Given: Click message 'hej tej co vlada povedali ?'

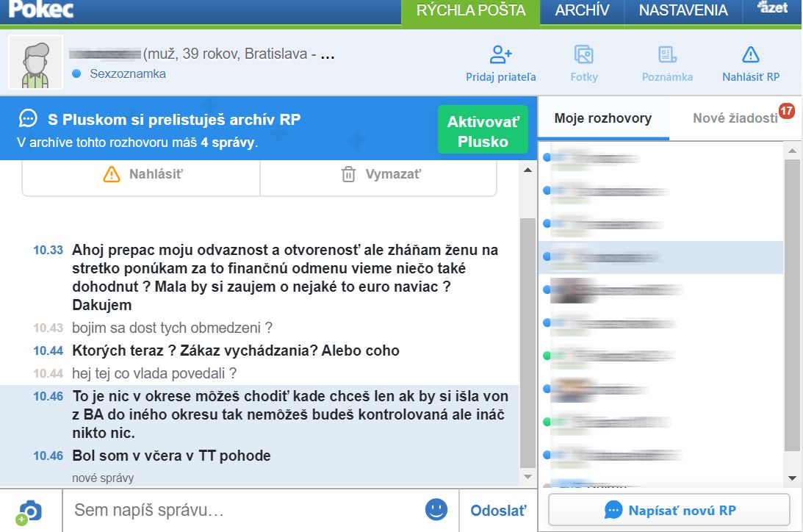Looking at the screenshot, I should (x=154, y=373).
